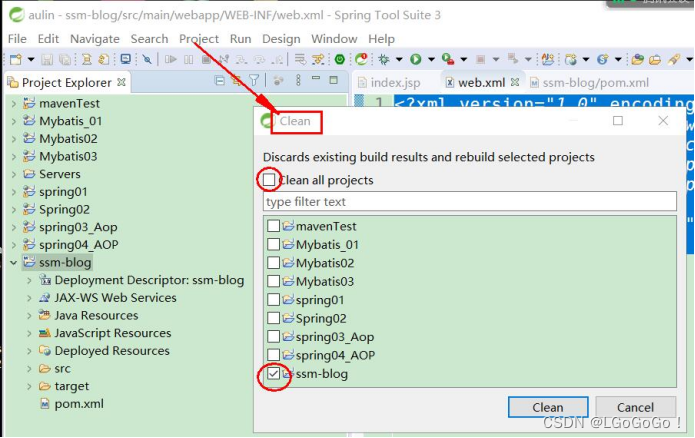
Task: Switch to the ssm-blog/pom.xml editor tab
Action: [590, 82]
